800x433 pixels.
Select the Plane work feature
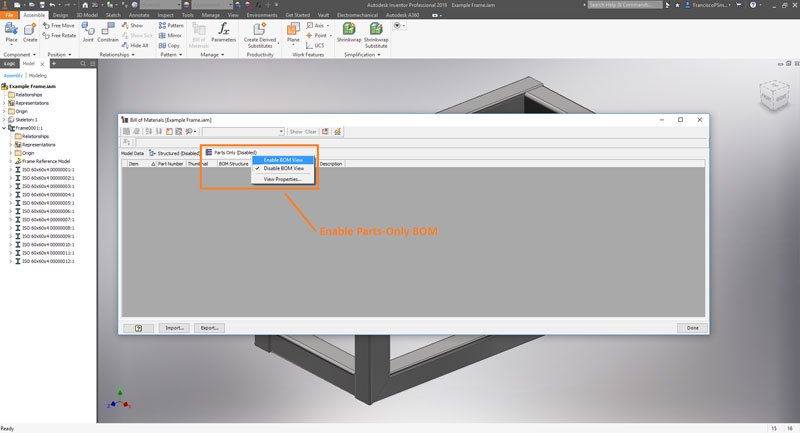tap(293, 32)
